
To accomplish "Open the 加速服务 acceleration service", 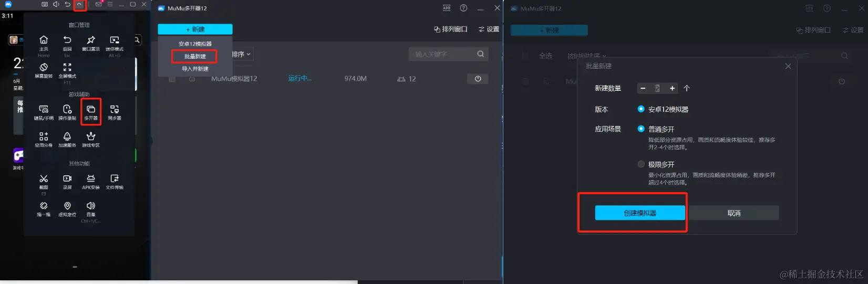I will pyautogui.click(x=67, y=136).
